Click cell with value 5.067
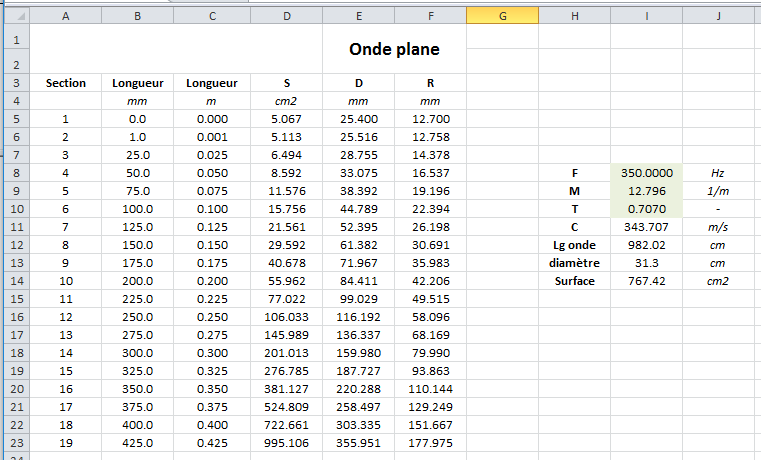The image size is (761, 460). [x=287, y=119]
